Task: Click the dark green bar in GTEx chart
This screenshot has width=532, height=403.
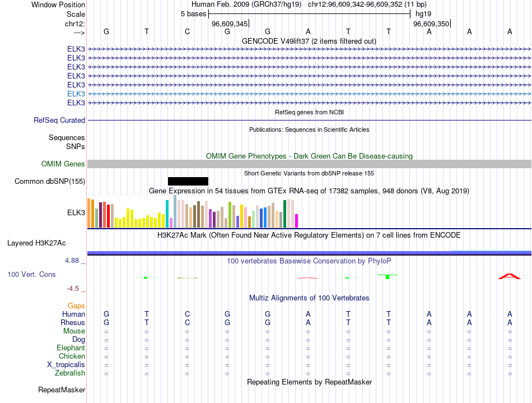Action: 284,214
